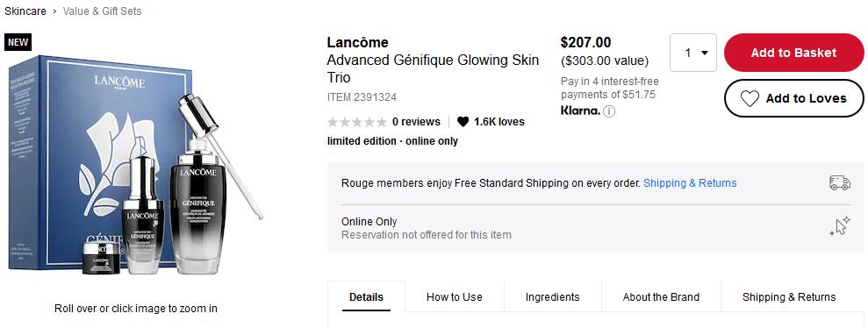Click the star rating row
Viewport: 868px width, 328px height.
coord(356,122)
